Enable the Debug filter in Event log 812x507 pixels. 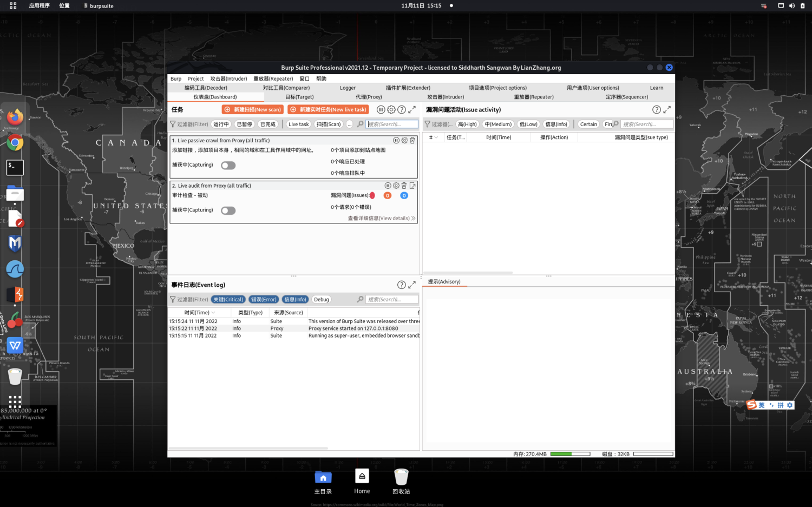(x=321, y=299)
